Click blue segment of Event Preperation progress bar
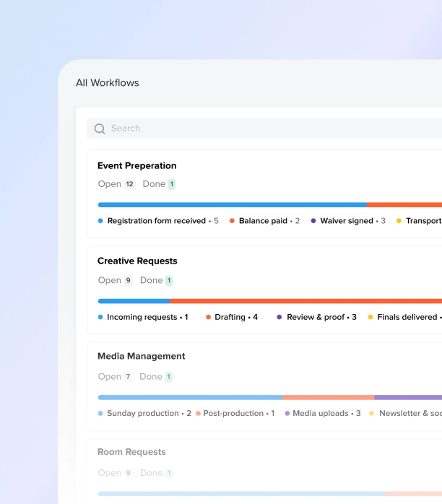 232,205
